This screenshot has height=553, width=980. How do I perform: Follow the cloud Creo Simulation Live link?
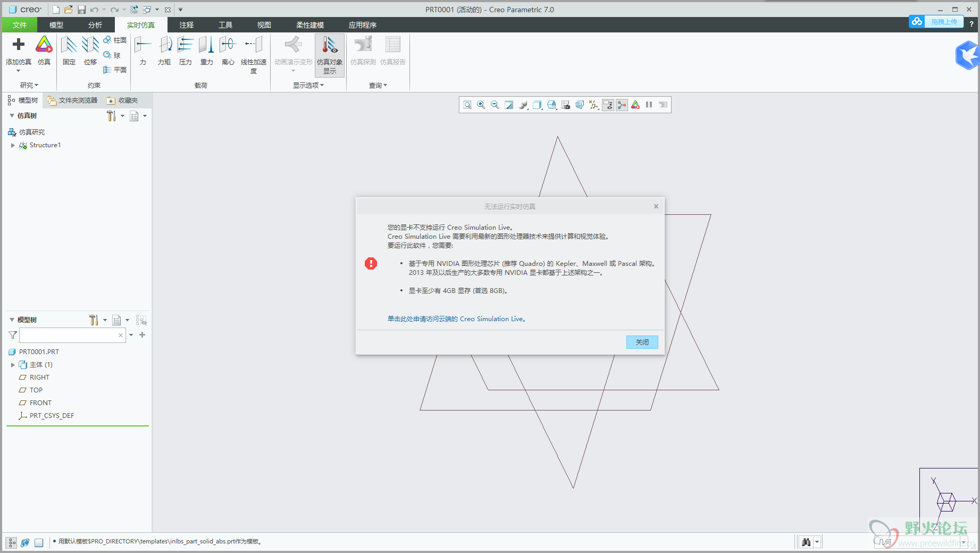456,319
